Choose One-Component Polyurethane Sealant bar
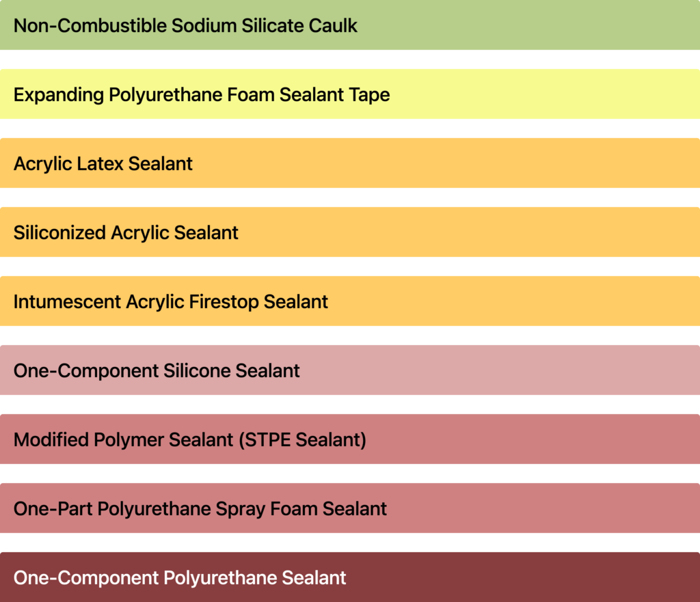 pyautogui.click(x=350, y=577)
